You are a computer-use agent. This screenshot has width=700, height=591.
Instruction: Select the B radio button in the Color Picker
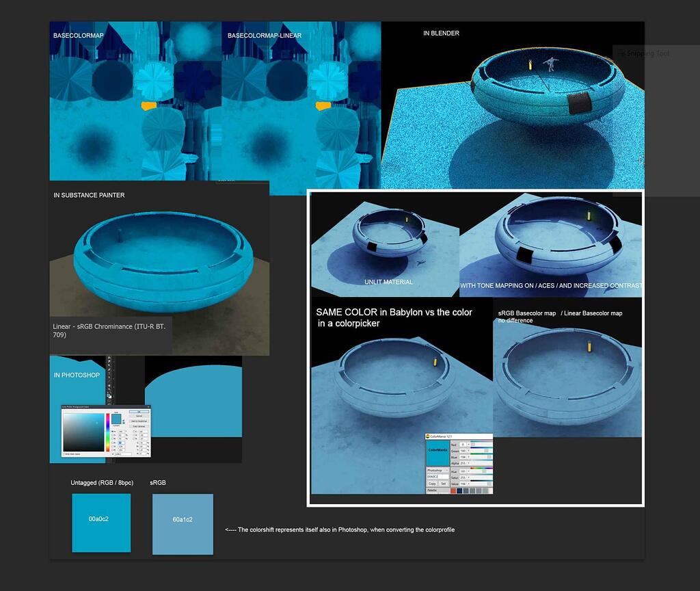click(113, 438)
